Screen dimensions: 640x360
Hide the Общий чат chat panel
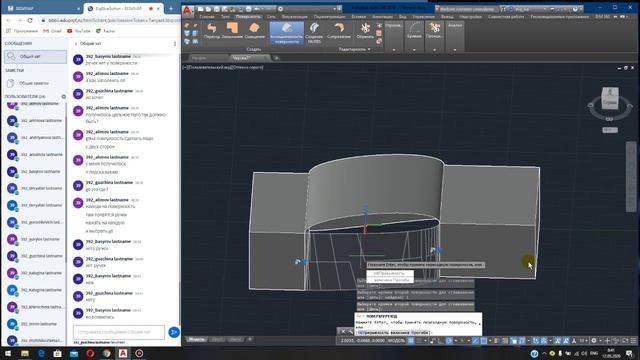pyautogui.click(x=88, y=44)
